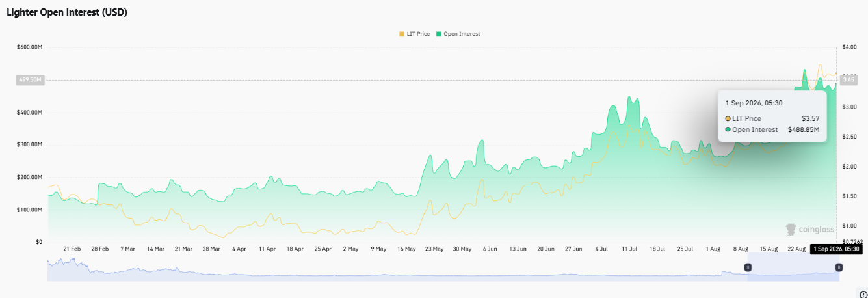
Task: Click the $4.00 right axis label
Action: point(849,47)
